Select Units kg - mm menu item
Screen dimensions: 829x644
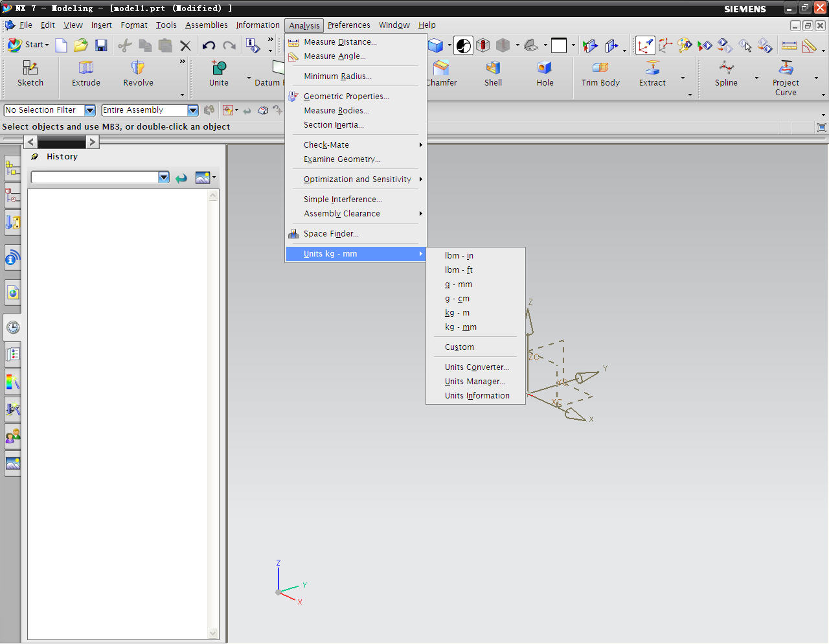[x=355, y=254]
